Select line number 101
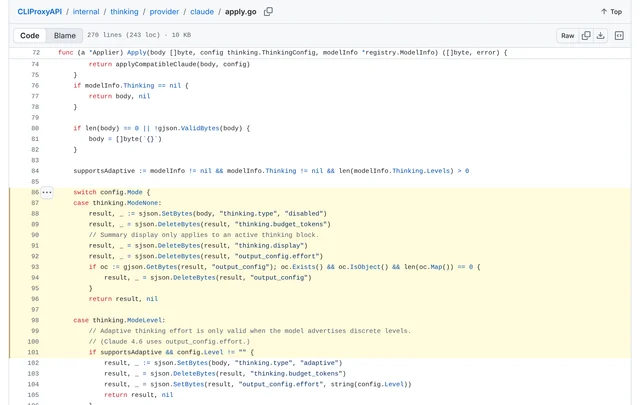 [33, 352]
